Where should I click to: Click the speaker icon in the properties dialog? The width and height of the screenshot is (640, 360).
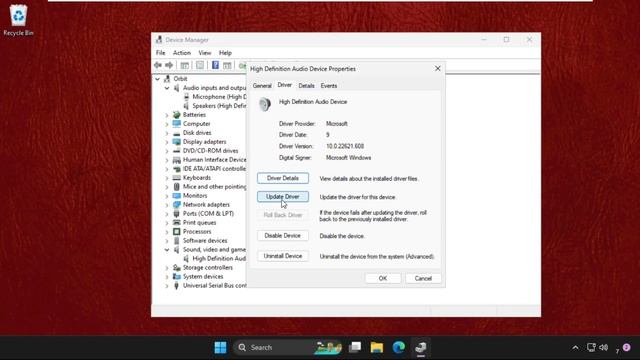(265, 104)
